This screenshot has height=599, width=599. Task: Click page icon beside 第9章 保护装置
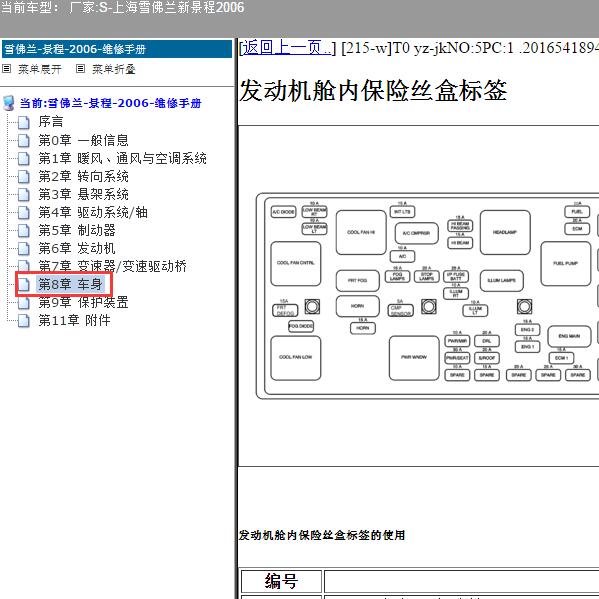(24, 303)
